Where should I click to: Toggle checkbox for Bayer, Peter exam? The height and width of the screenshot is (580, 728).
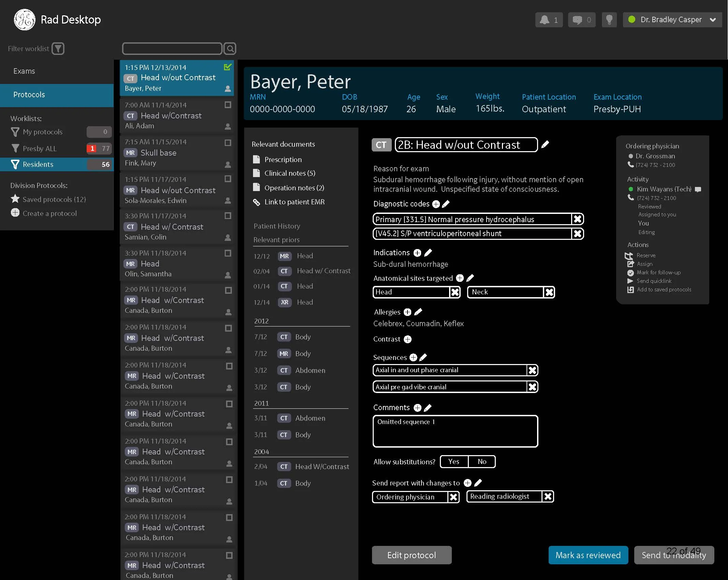pos(228,67)
